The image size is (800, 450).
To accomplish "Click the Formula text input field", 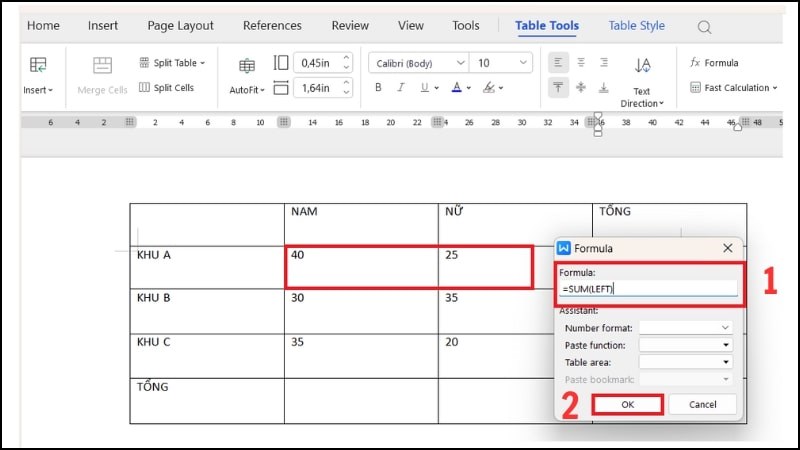I will point(649,288).
